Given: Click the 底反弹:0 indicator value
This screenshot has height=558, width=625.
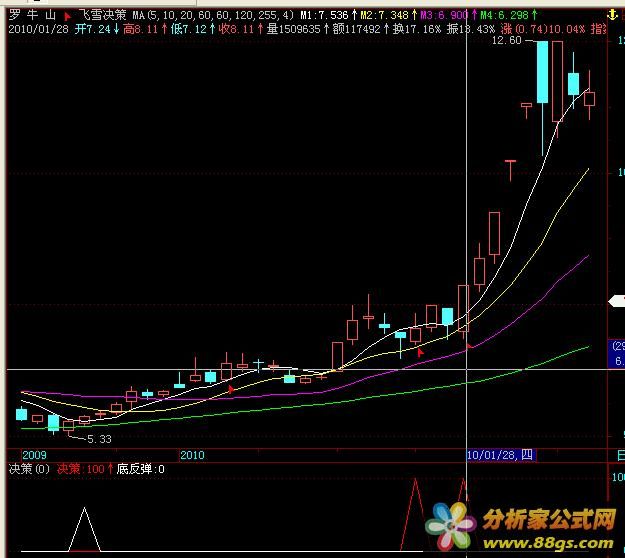Looking at the screenshot, I should tap(142, 468).
